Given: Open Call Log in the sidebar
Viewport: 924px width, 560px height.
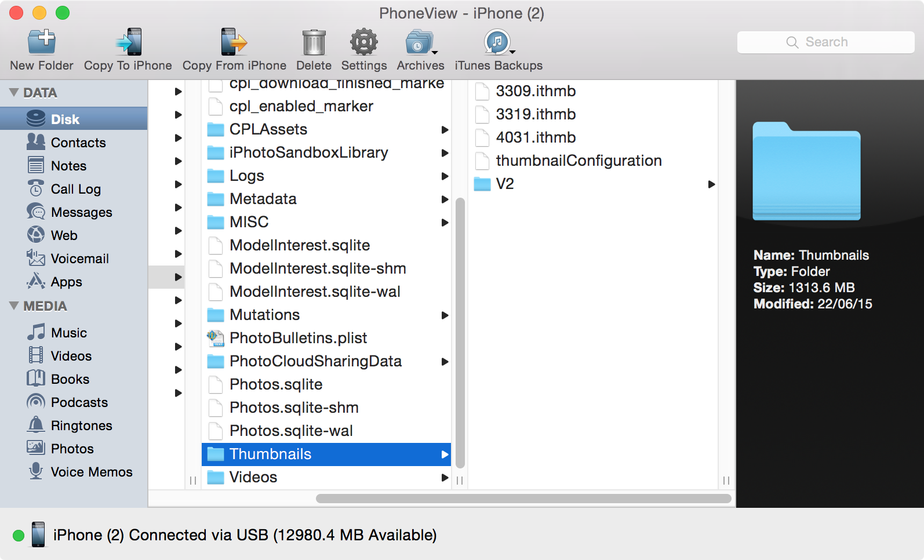Looking at the screenshot, I should [74, 189].
